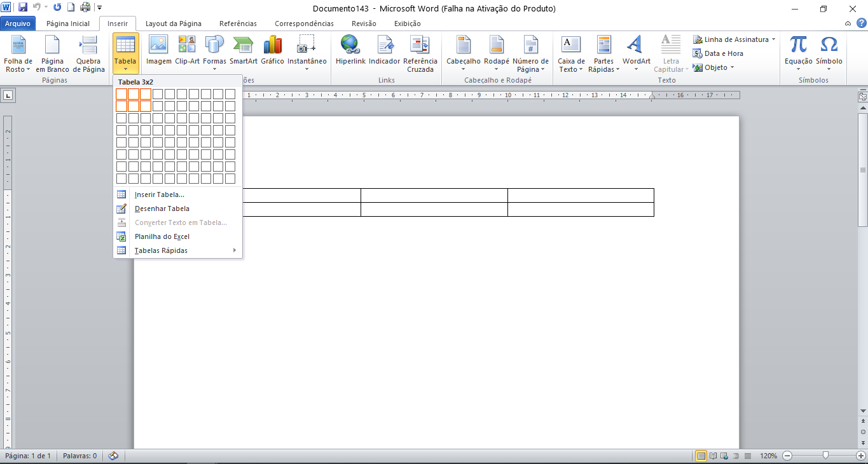This screenshot has height=464, width=868.
Task: Click the Undo arrow icon
Action: (36, 8)
